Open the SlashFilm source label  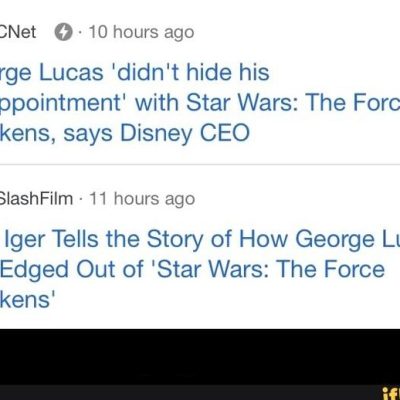pyautogui.click(x=36, y=199)
